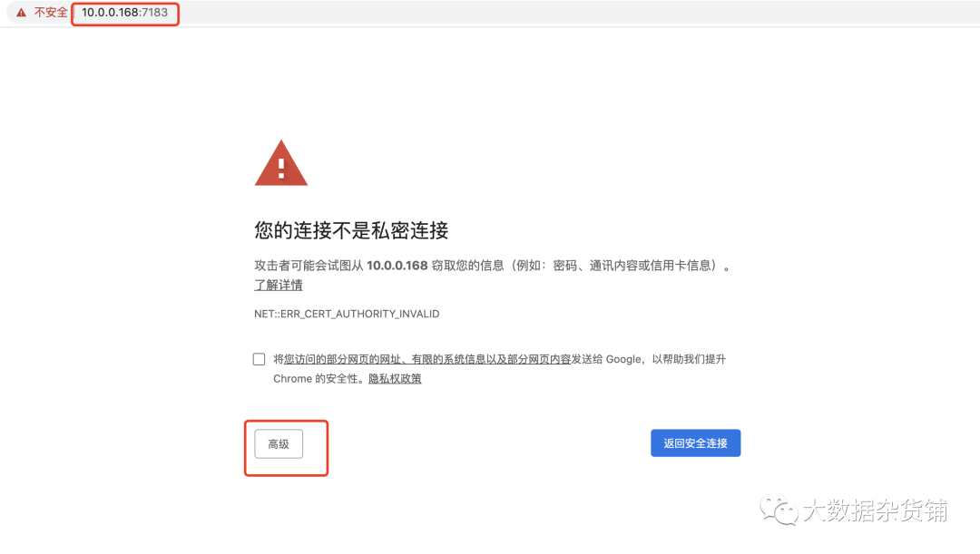Viewport: 980px width, 554px height.
Task: Click the 您的连接不是私密连接 heading
Action: [x=351, y=230]
